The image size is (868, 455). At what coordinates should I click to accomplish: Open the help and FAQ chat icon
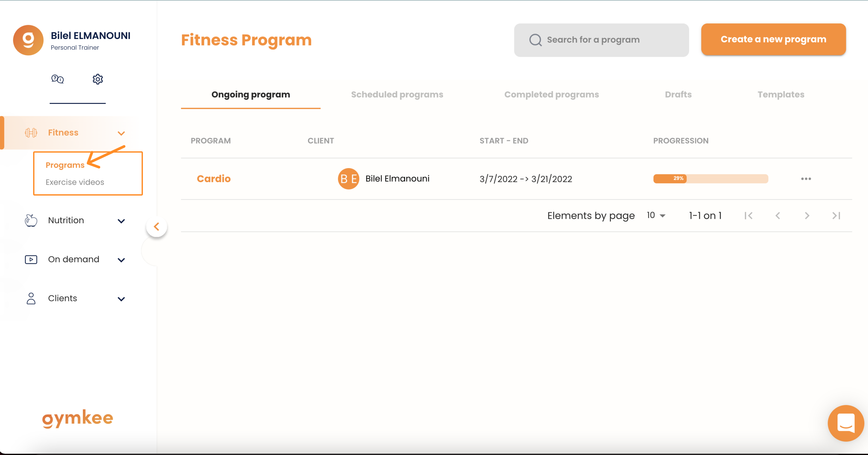click(57, 79)
